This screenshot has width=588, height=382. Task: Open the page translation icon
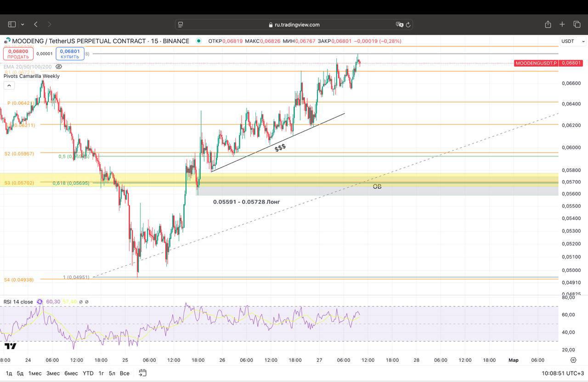pos(399,24)
